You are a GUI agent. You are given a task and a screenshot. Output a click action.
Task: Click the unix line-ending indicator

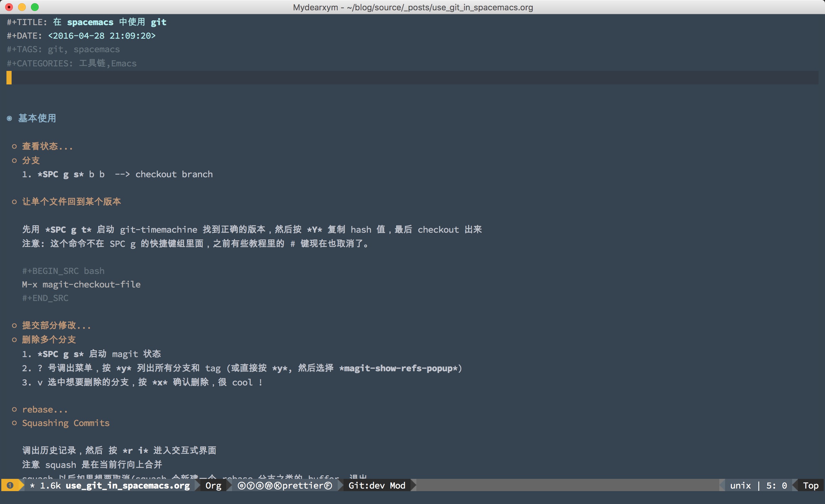point(740,486)
